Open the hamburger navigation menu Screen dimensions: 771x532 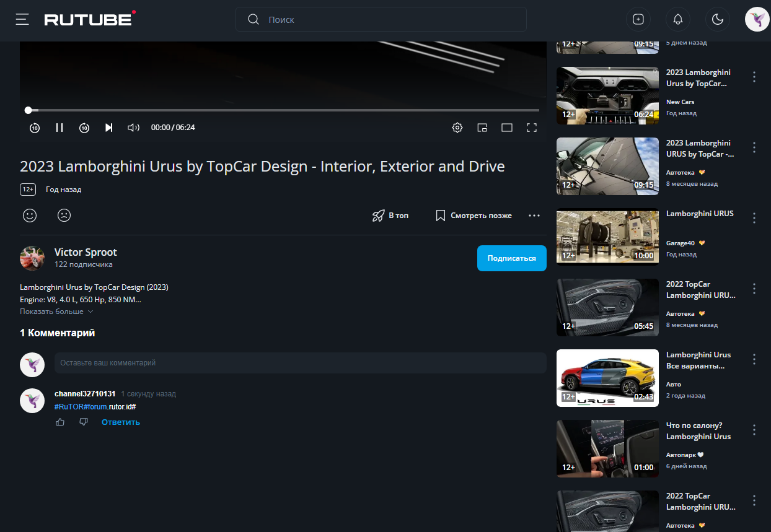(22, 19)
